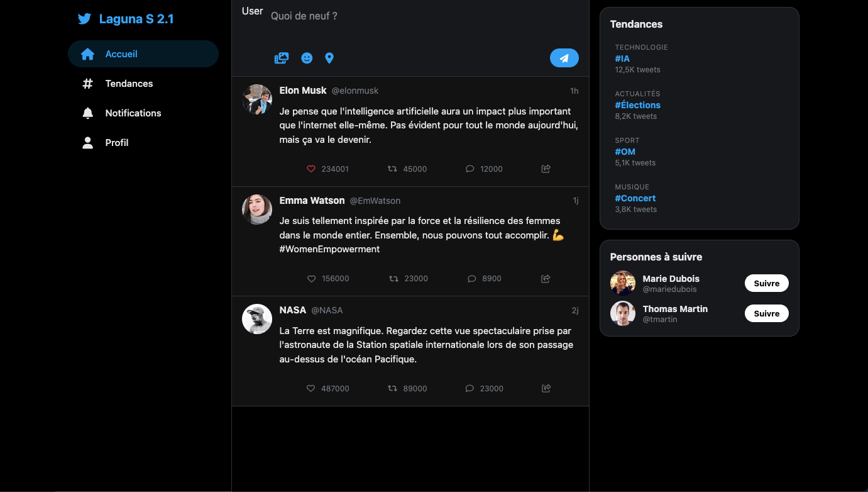
Task: Add a location with the pin icon
Action: coord(329,58)
